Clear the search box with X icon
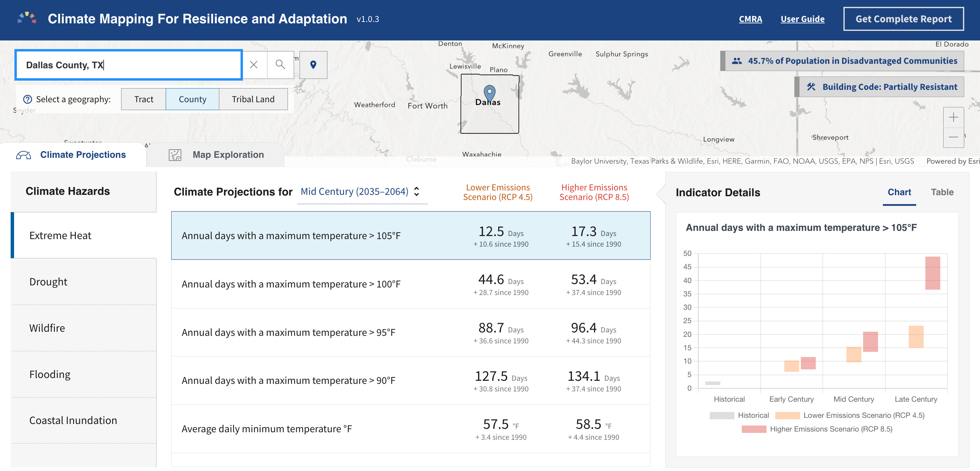The image size is (980, 471). (x=254, y=65)
